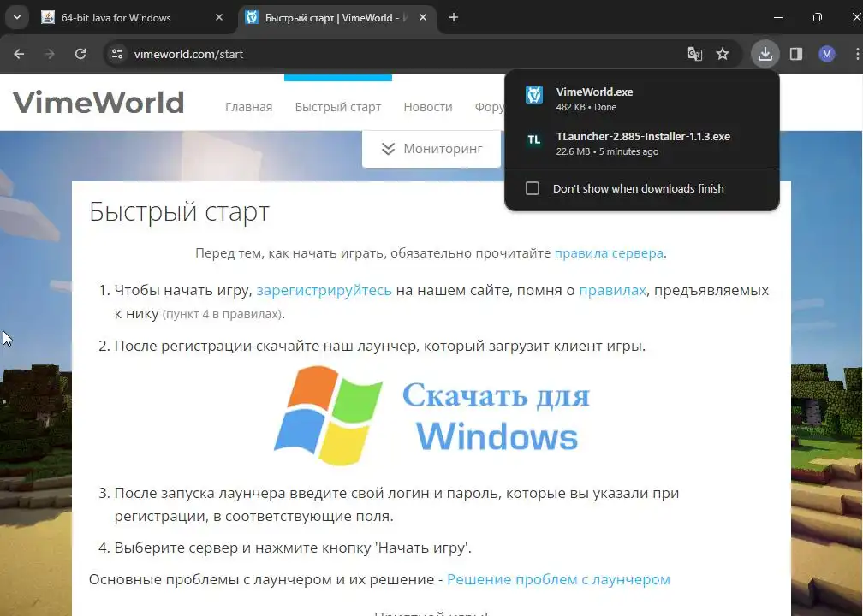Open the tab search dropdown arrow

pyautogui.click(x=17, y=18)
